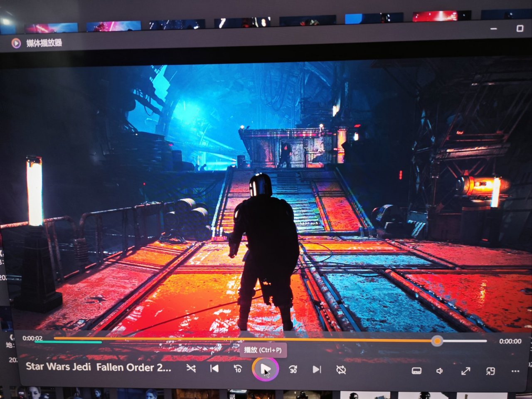Maximize the media player window
Image resolution: width=532 pixels, height=399 pixels.
[x=520, y=28]
